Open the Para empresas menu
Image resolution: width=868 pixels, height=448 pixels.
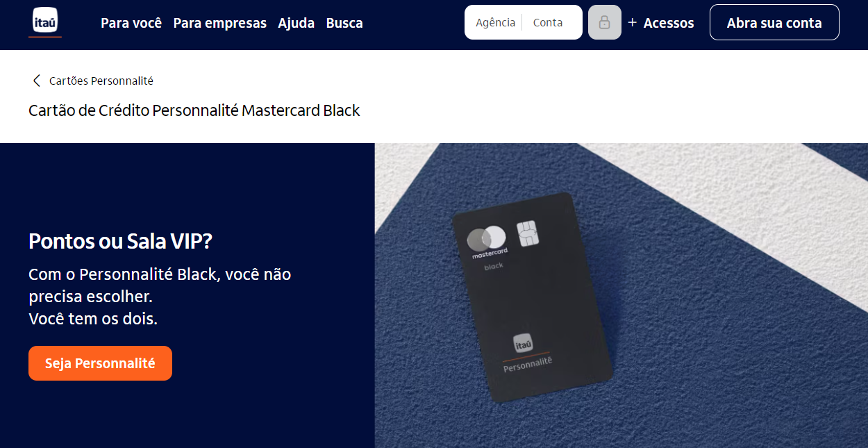pos(220,23)
